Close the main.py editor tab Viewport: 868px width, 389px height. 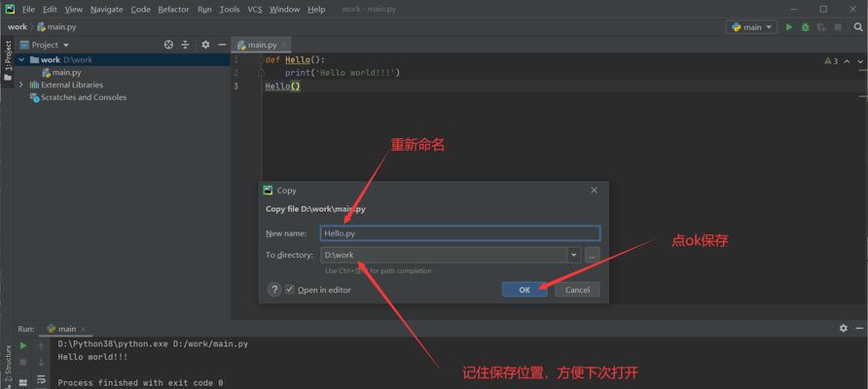point(284,45)
